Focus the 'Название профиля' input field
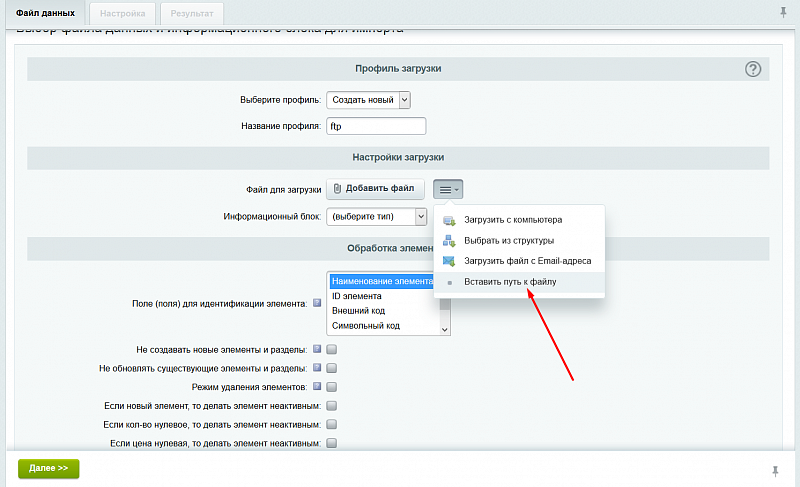This screenshot has height=487, width=800. coord(376,126)
